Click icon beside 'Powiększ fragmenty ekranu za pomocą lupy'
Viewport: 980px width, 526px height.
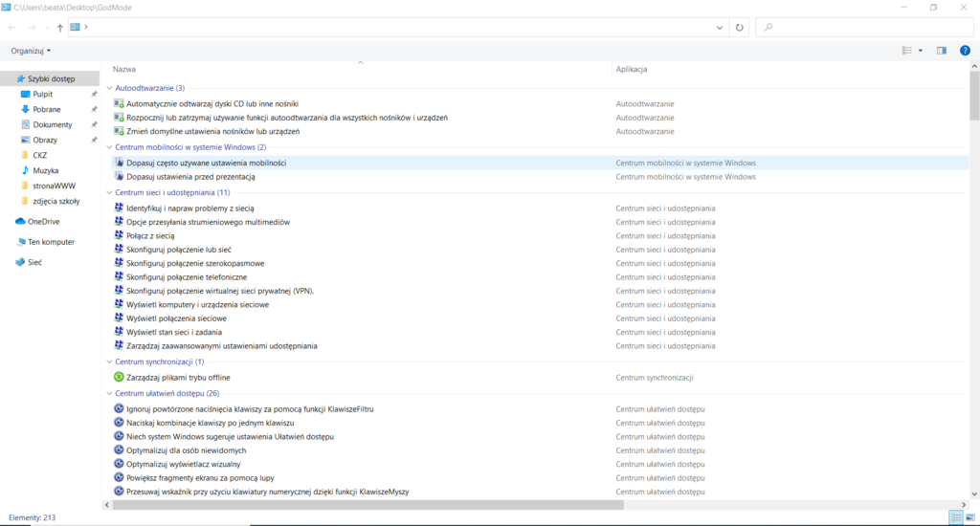[x=119, y=477]
